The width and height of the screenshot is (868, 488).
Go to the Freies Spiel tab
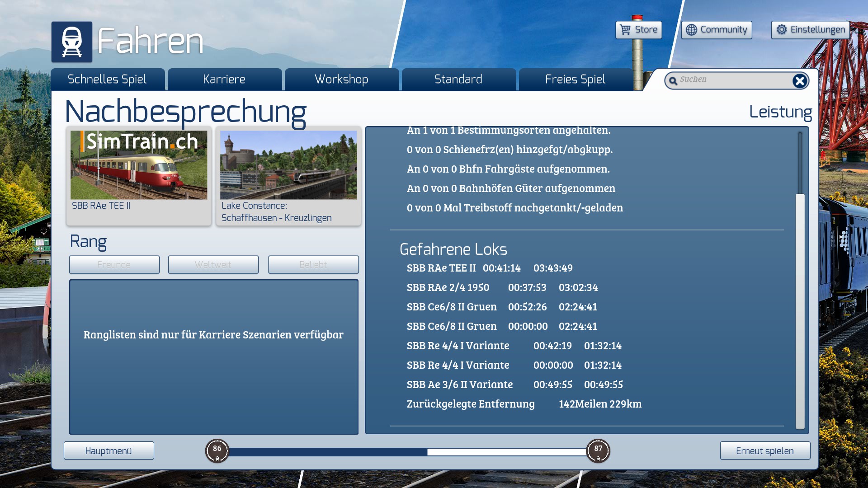[575, 80]
